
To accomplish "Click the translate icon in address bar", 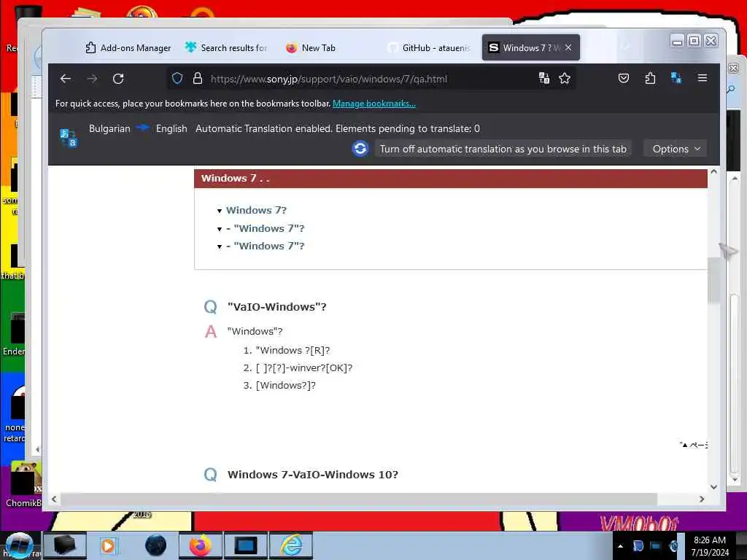I will coord(544,79).
